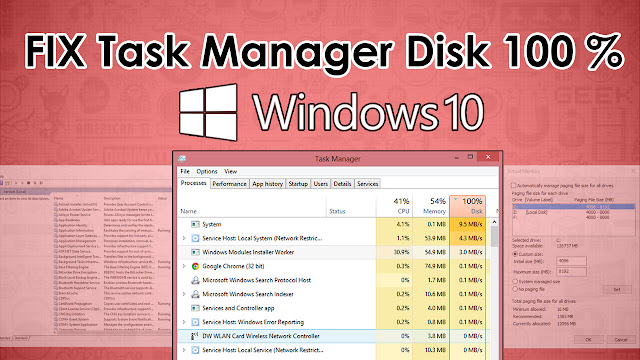Select drive C: row in paging file list
Image resolution: width=640 pixels, height=360 pixels.
tap(574, 207)
